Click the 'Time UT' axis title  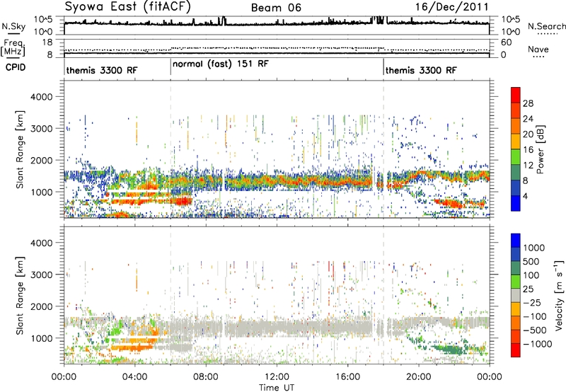[x=277, y=387]
